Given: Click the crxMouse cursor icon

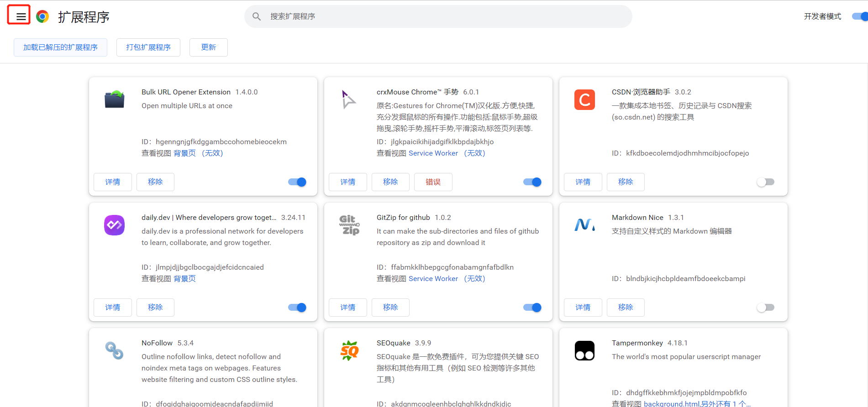Looking at the screenshot, I should coord(349,99).
